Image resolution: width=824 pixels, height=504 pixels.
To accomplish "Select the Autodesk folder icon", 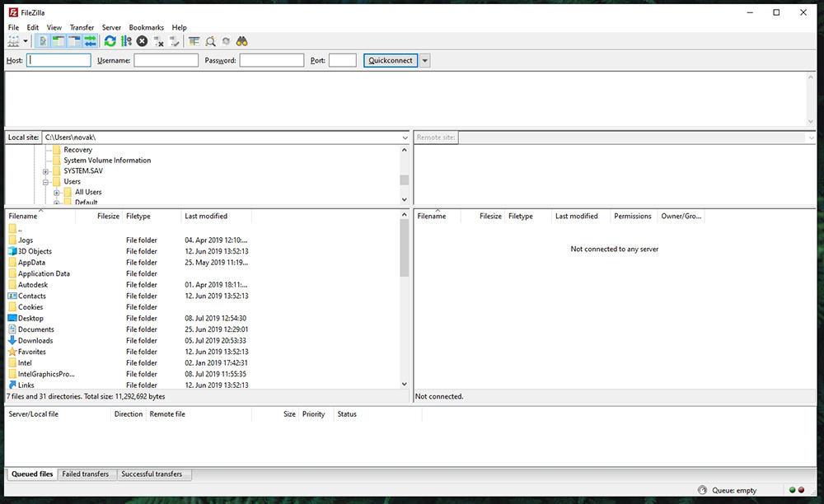I will pyautogui.click(x=12, y=285).
